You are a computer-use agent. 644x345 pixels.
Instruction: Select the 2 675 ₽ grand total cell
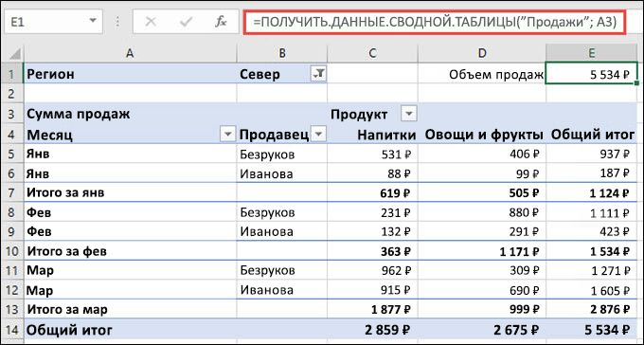482,330
